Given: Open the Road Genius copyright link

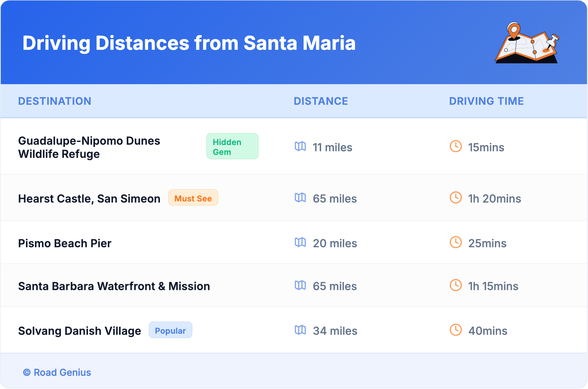Looking at the screenshot, I should (x=57, y=373).
